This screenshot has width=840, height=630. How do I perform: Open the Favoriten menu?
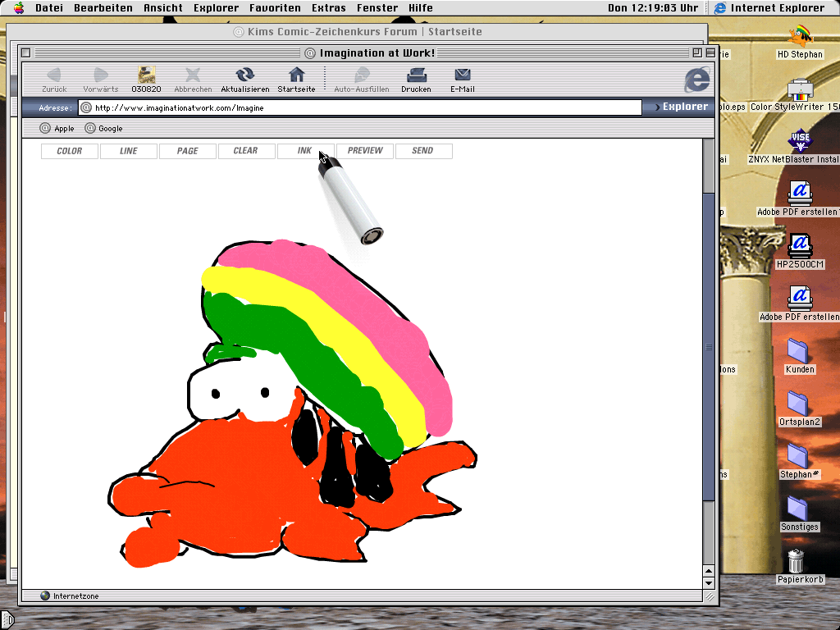(x=275, y=8)
